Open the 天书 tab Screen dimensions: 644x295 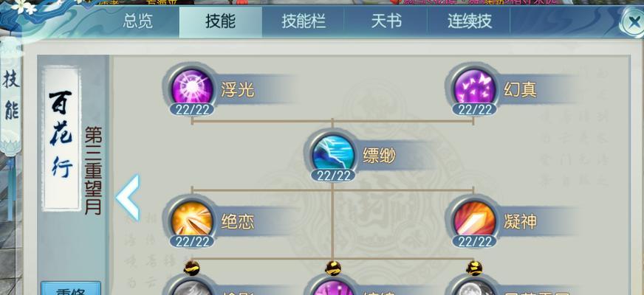click(x=386, y=21)
